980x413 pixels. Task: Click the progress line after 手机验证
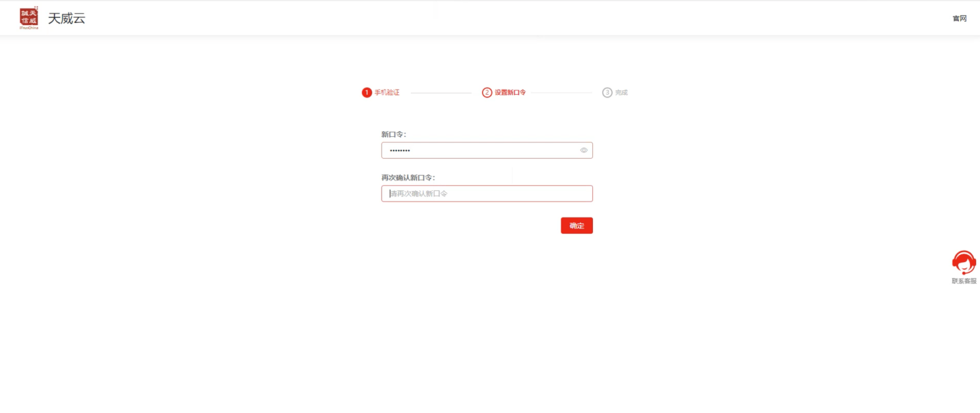tap(441, 93)
